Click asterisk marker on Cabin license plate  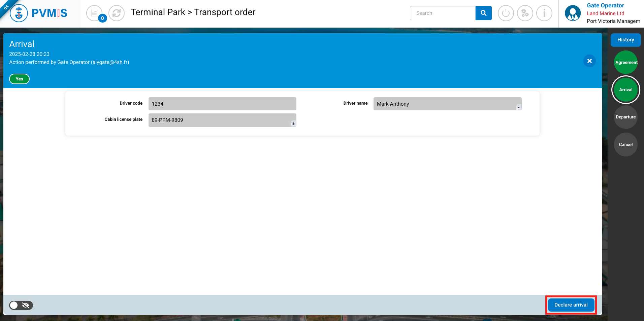tap(293, 124)
